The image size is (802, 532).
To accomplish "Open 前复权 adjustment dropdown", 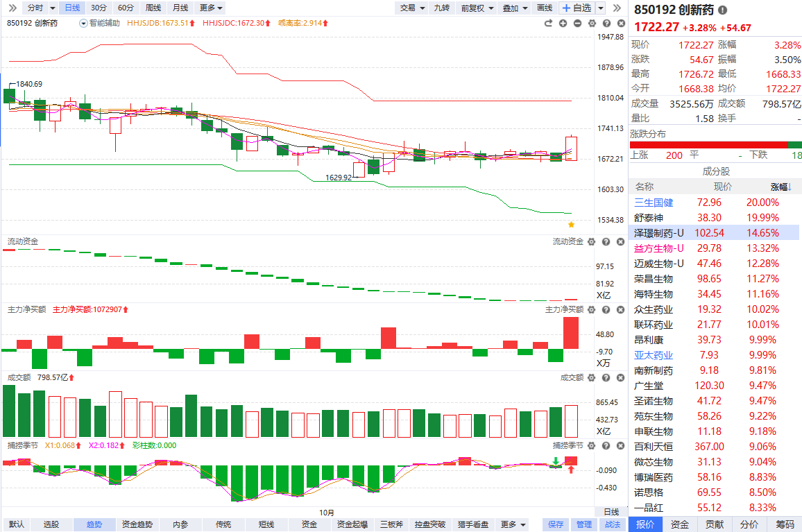I will click(477, 8).
